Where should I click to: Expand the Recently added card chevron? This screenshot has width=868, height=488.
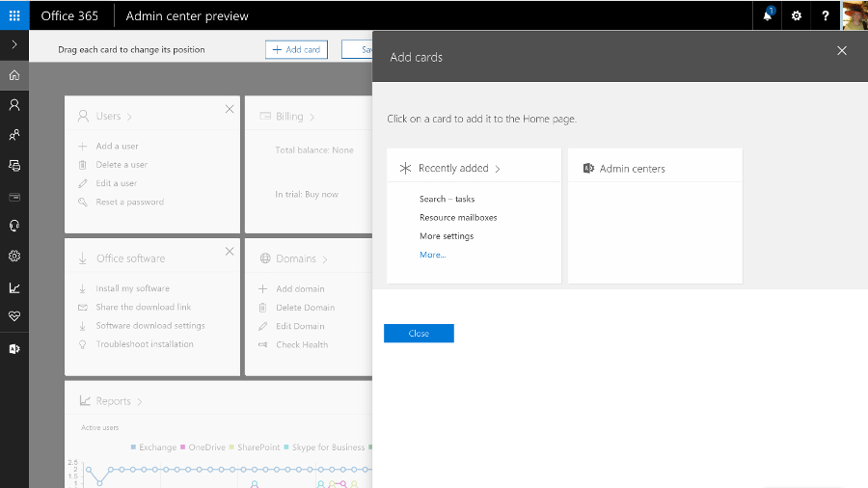click(498, 169)
